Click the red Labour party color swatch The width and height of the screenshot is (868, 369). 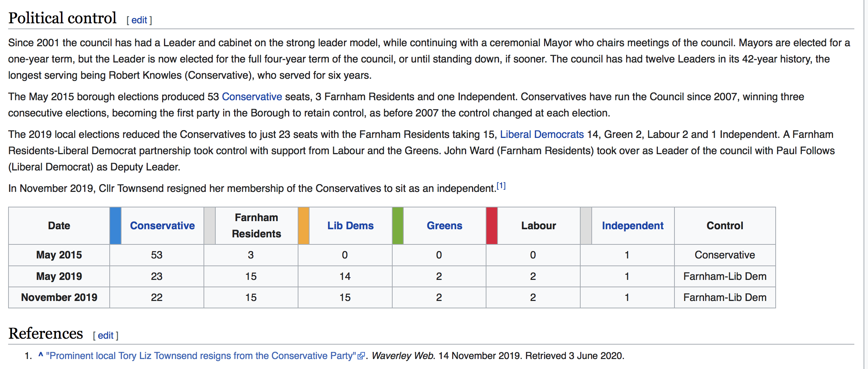click(492, 226)
